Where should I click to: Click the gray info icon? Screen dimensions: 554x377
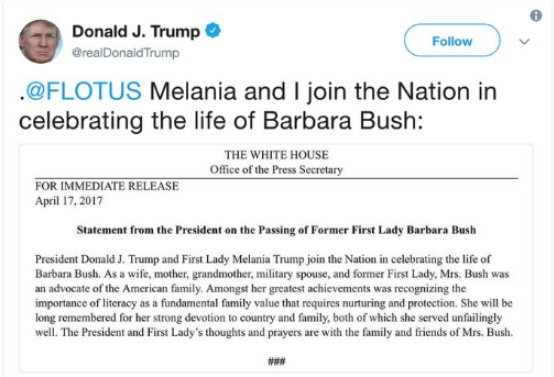(x=536, y=15)
